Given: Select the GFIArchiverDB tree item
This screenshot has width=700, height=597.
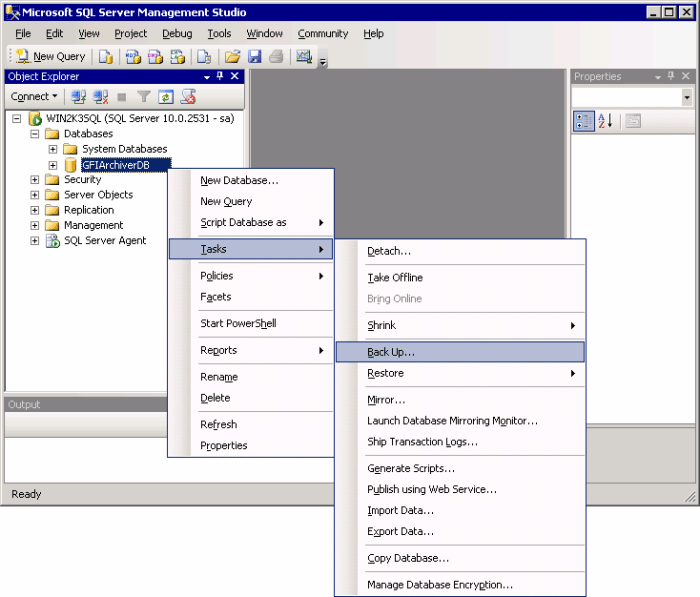Looking at the screenshot, I should point(116,165).
